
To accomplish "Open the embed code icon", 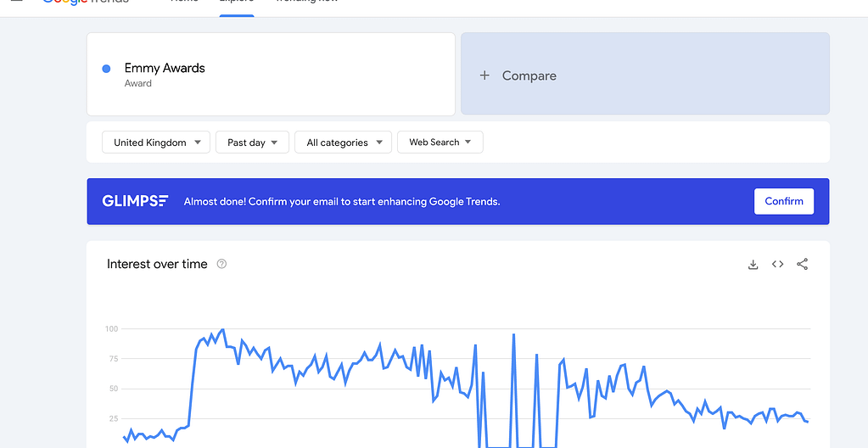I will pyautogui.click(x=777, y=265).
